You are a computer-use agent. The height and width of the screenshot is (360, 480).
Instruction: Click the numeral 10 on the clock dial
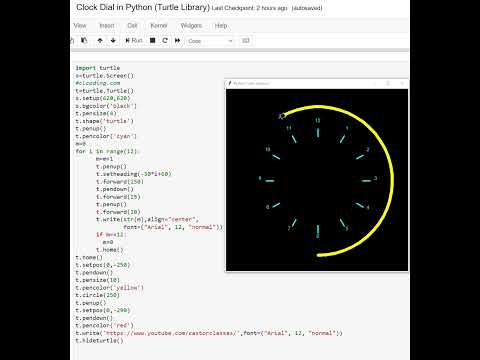click(268, 149)
